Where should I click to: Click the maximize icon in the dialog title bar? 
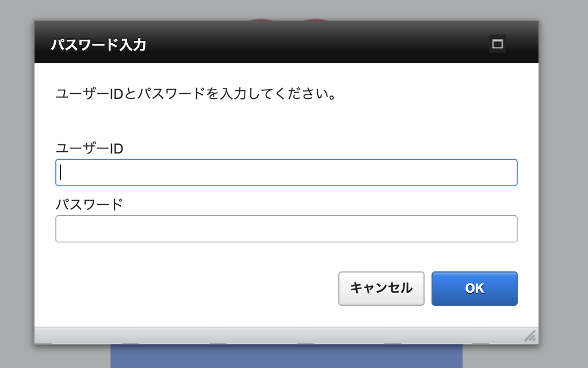coord(498,44)
